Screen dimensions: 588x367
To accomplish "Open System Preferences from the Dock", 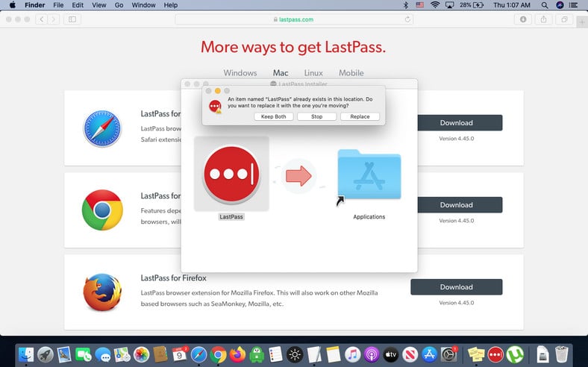I will 448,354.
